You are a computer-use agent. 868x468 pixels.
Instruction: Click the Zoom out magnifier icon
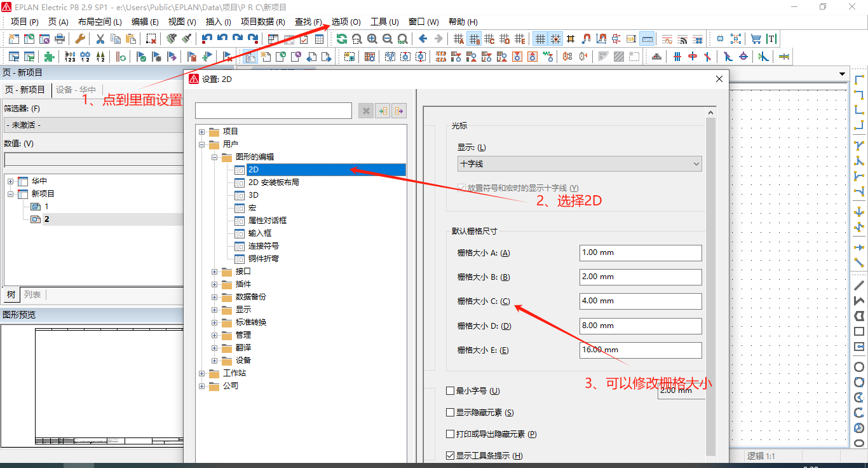point(388,39)
